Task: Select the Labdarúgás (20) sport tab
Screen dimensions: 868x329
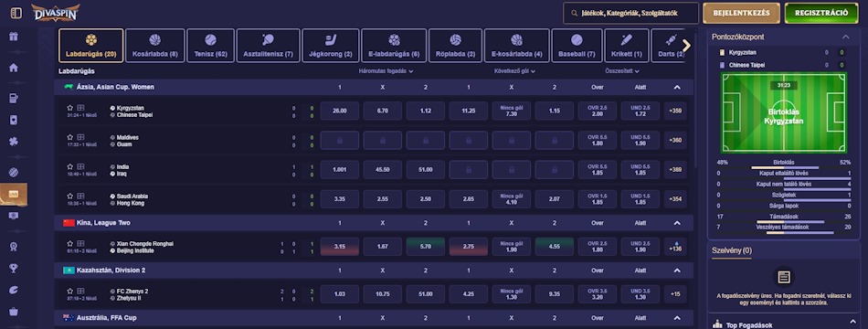Action: 90,46
